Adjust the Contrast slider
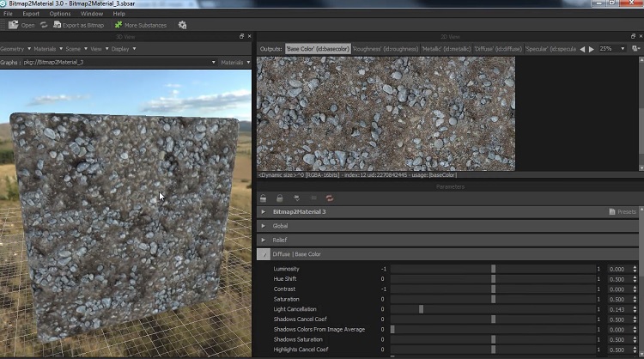 point(493,289)
